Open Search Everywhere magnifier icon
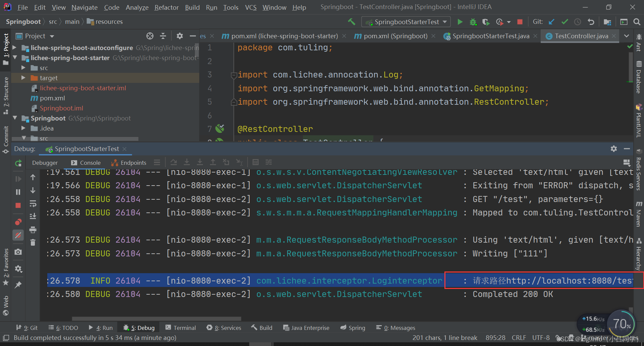The width and height of the screenshot is (644, 346). tap(637, 22)
